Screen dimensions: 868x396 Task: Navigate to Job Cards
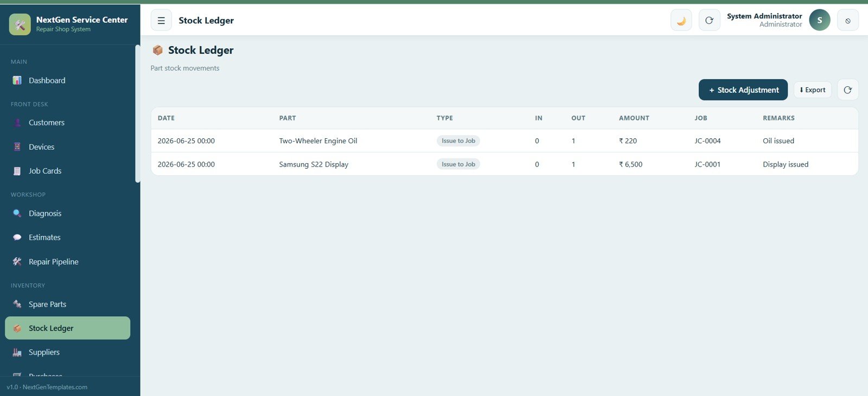[x=67, y=171]
